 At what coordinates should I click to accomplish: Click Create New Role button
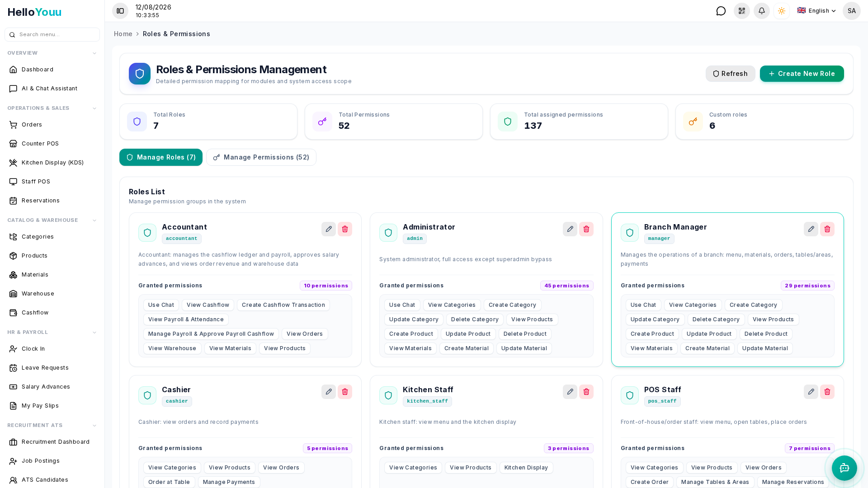click(x=802, y=74)
